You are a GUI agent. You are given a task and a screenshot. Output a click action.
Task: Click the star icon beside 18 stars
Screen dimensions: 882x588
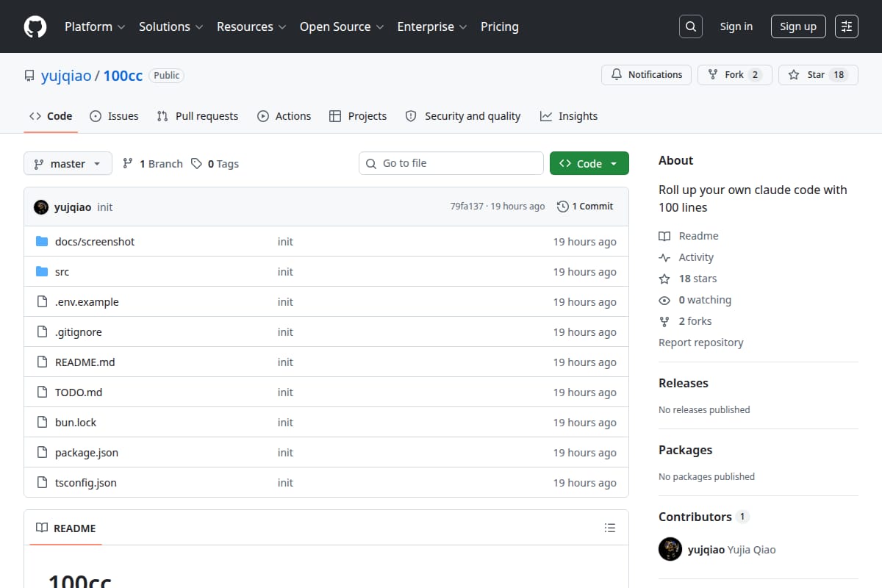pos(664,279)
